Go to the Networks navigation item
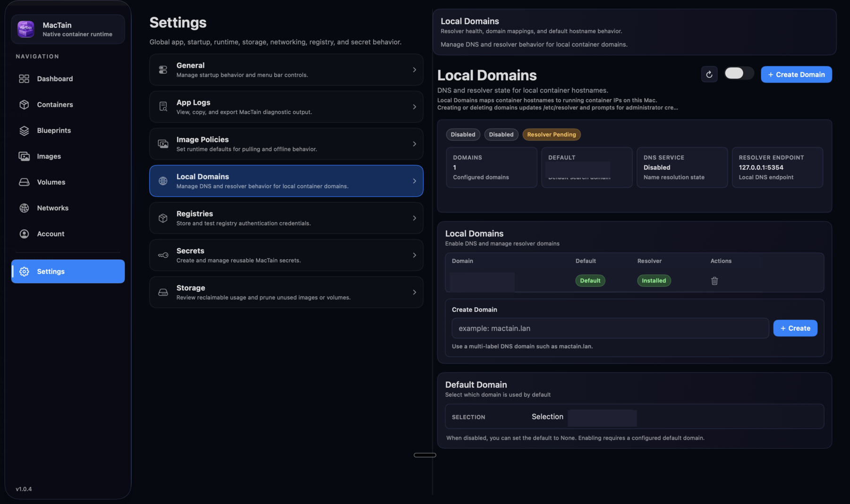The width and height of the screenshot is (850, 504). click(x=68, y=208)
